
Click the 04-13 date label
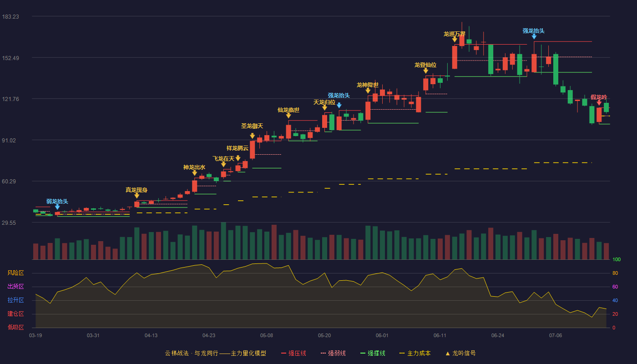(151, 335)
